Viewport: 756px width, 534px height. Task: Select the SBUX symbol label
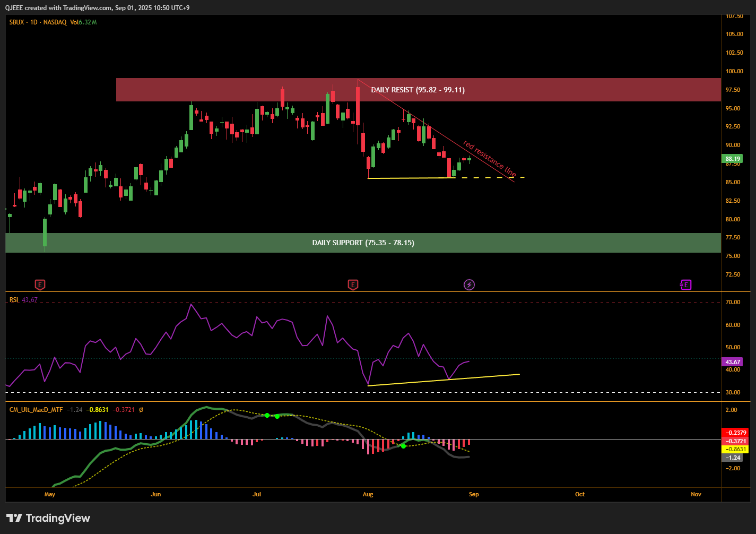tap(17, 22)
